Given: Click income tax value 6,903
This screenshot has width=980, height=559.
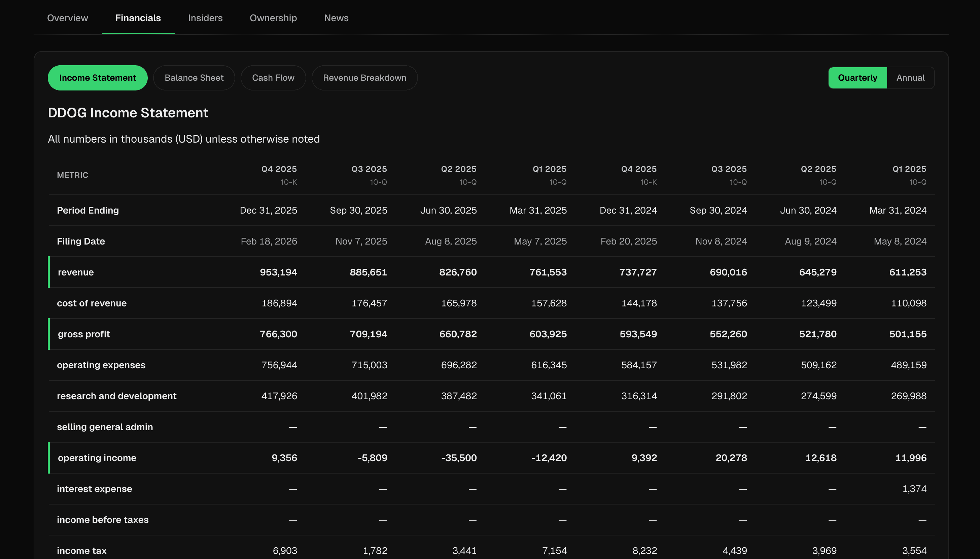Looking at the screenshot, I should (285, 551).
